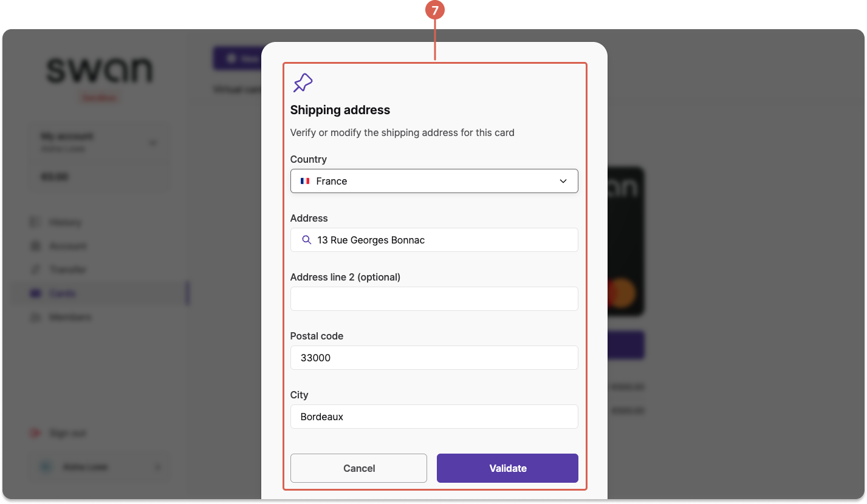Click the Transfer icon in the sidebar
Viewport: 867px width, 504px height.
tap(35, 270)
